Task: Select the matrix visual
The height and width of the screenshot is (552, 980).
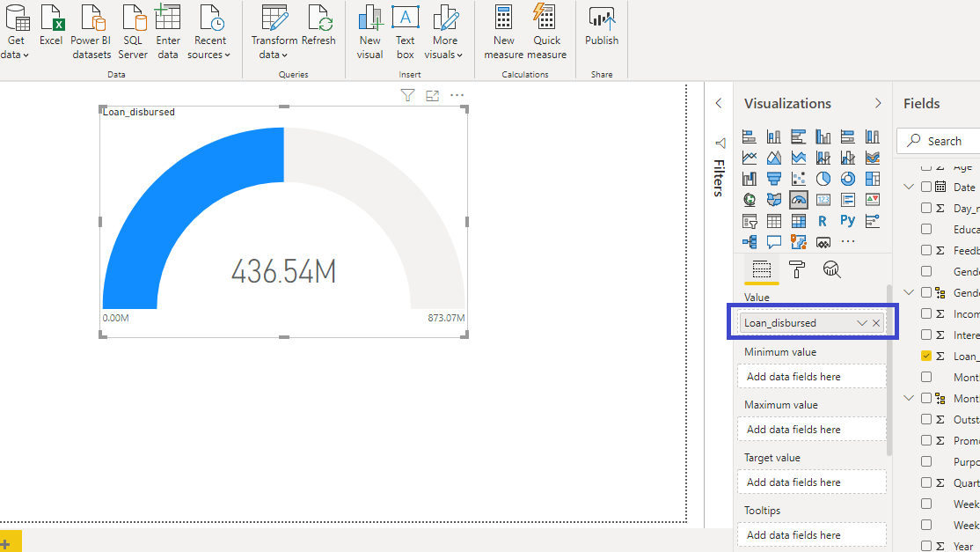Action: tap(799, 221)
